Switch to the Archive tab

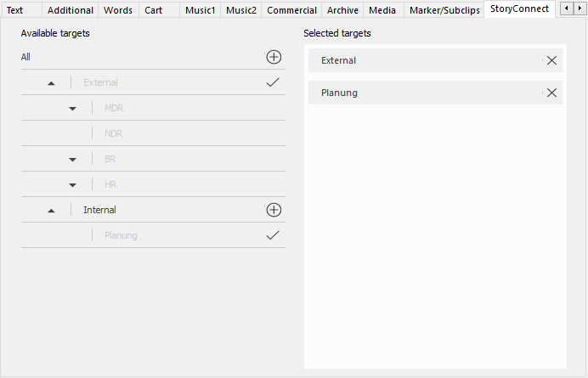pos(342,10)
